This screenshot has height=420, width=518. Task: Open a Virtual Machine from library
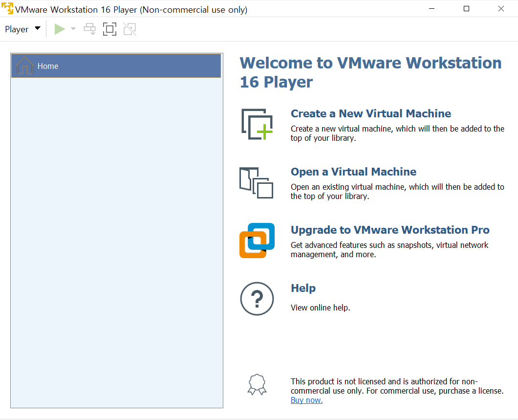pyautogui.click(x=353, y=172)
